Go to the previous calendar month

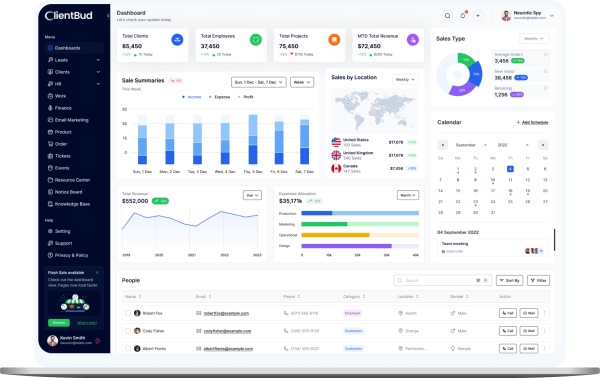pos(443,145)
